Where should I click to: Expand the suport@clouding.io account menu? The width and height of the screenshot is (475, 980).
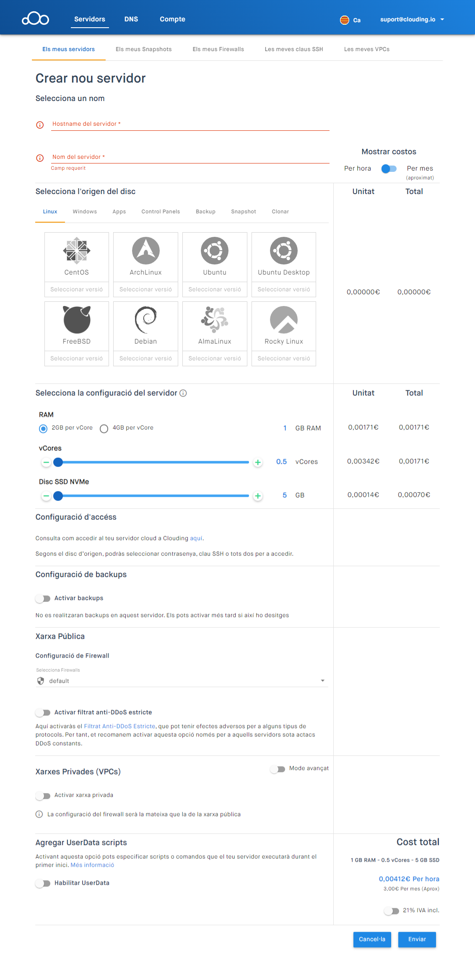(x=412, y=20)
